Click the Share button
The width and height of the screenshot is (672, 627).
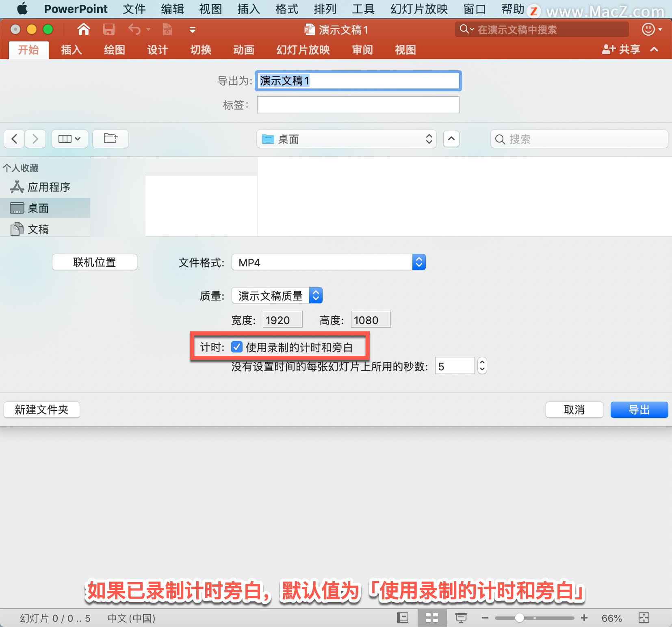coord(621,50)
